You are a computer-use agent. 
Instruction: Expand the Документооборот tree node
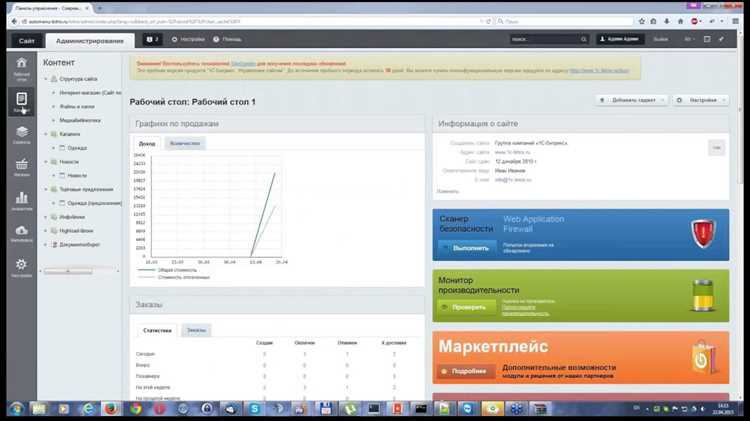coord(46,245)
